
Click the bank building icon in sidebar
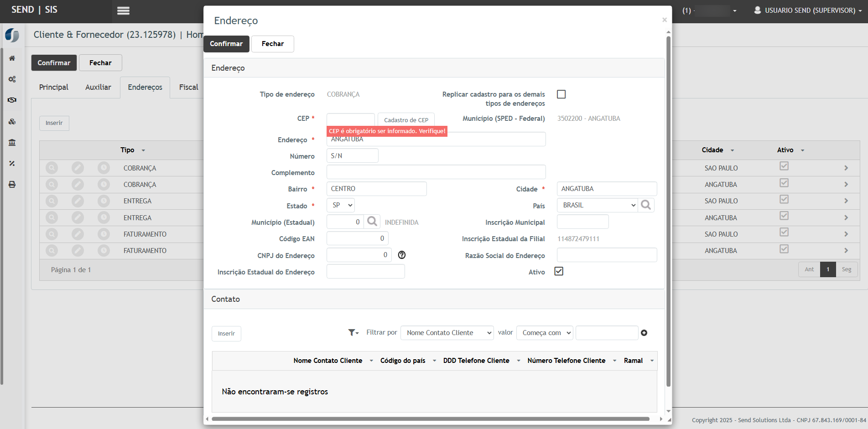[x=12, y=143]
